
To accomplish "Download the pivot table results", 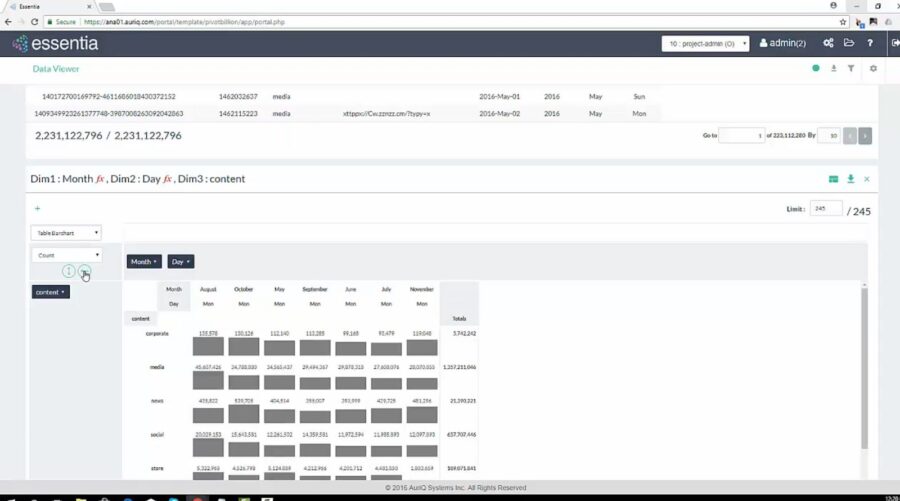I will [x=851, y=179].
